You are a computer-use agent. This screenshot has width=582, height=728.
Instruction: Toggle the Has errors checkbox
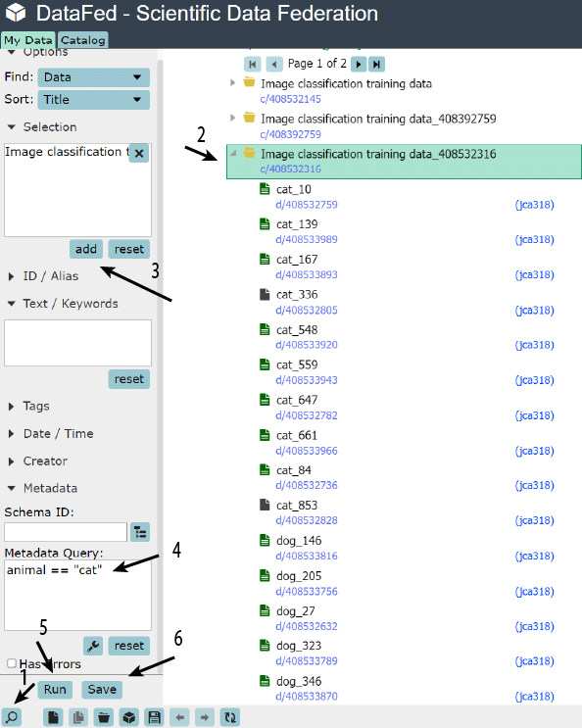12,663
